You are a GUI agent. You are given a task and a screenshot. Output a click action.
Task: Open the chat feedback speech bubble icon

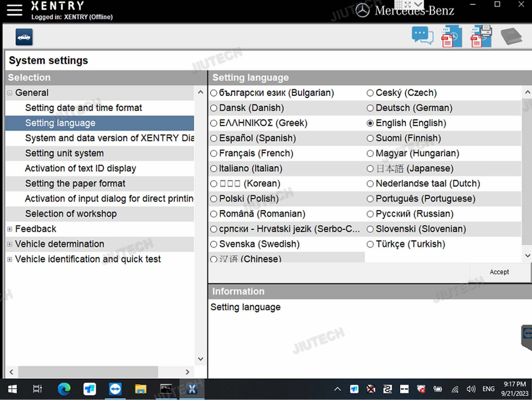[422, 36]
